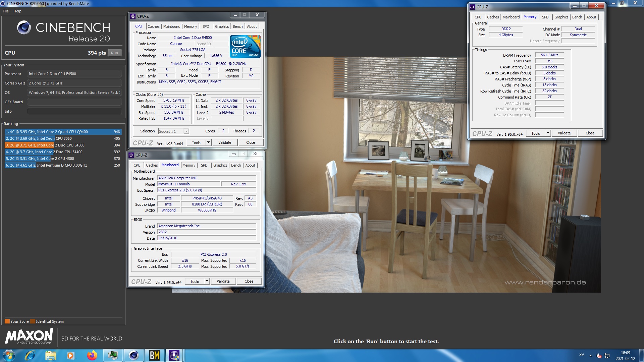Click the BIOS version field 2302
The image size is (644, 362).
(x=207, y=232)
